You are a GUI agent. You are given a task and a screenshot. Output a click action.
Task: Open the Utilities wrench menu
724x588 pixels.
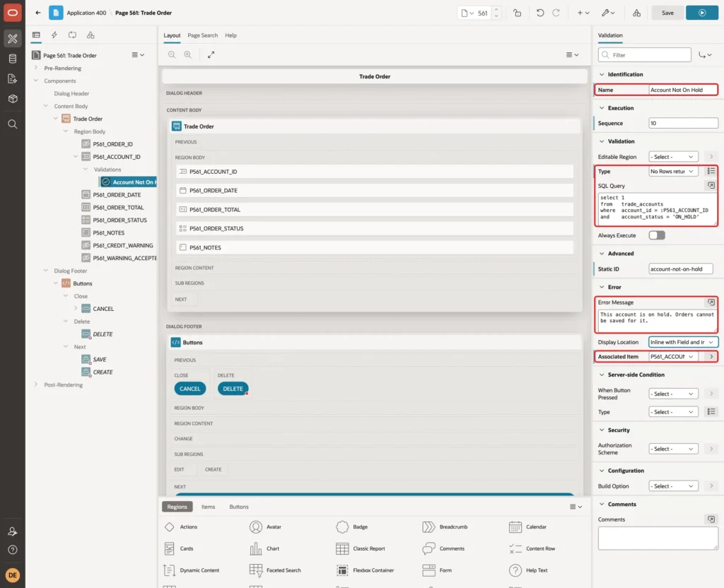pyautogui.click(x=607, y=13)
